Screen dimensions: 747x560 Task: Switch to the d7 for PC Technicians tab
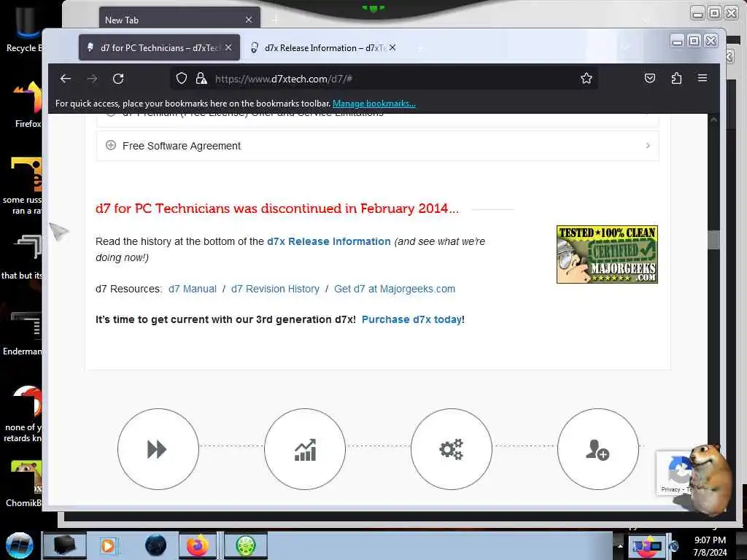[x=159, y=47]
